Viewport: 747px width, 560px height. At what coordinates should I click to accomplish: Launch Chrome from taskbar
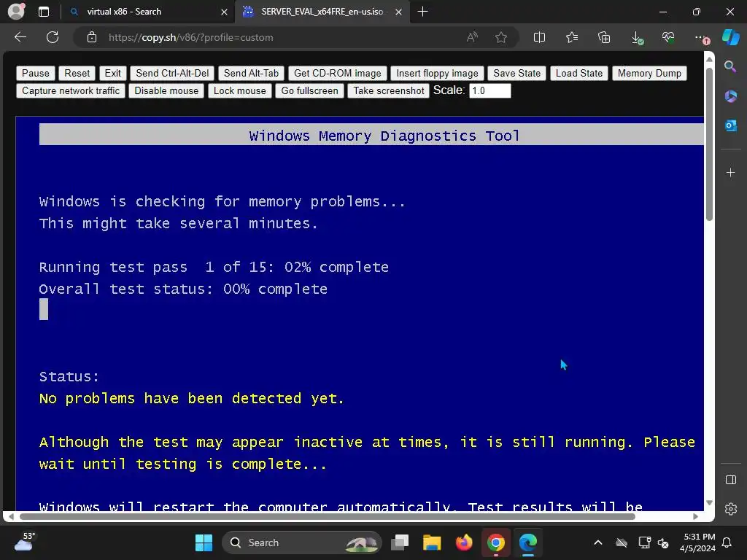[x=495, y=542]
